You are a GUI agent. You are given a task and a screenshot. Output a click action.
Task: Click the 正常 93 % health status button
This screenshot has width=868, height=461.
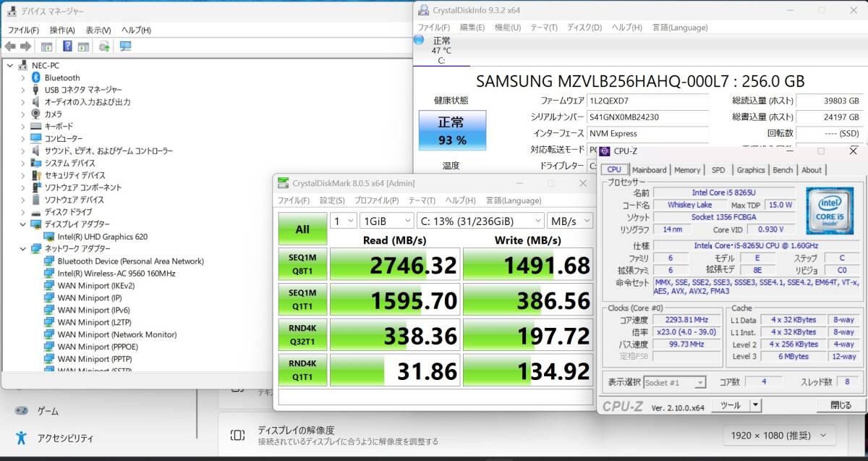[452, 130]
